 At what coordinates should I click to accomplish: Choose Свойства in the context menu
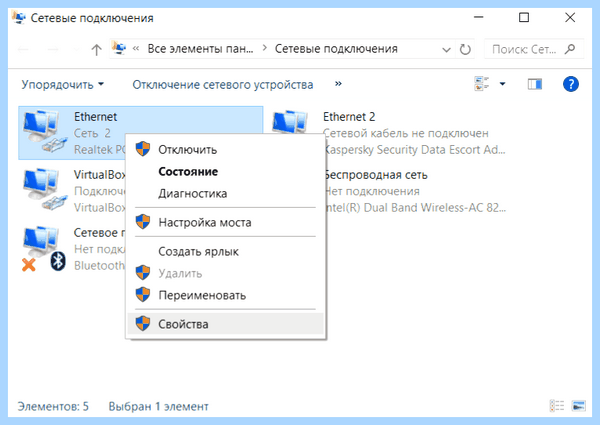pyautogui.click(x=226, y=324)
